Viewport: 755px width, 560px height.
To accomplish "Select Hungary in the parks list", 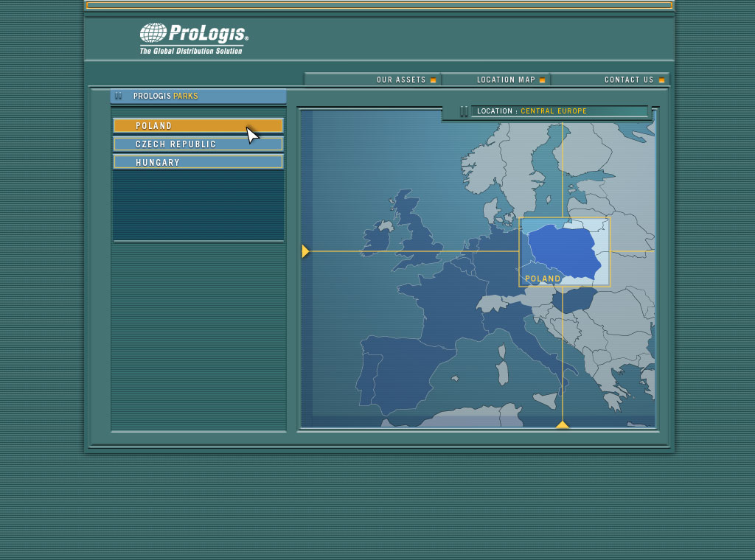I will pyautogui.click(x=198, y=162).
